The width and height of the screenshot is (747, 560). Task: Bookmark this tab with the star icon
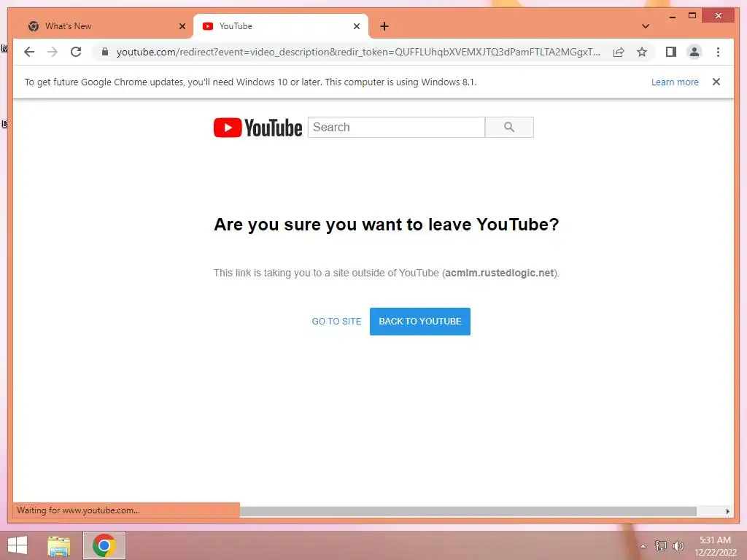click(642, 52)
